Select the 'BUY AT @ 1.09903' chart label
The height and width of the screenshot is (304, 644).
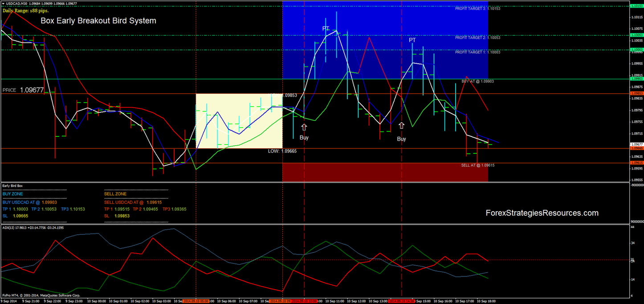pos(477,82)
